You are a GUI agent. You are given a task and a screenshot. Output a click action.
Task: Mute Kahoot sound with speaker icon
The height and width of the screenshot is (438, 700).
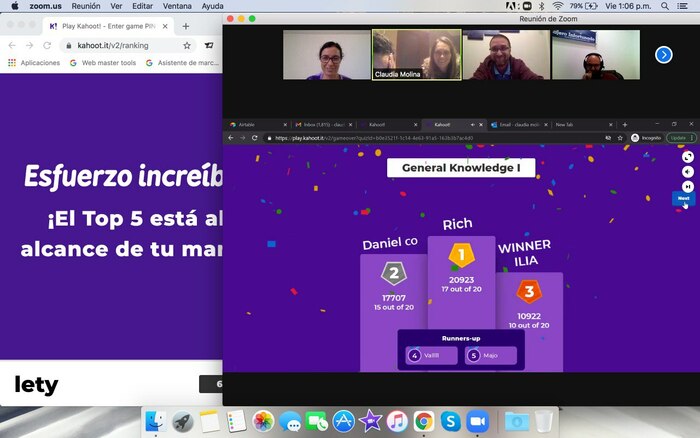click(x=688, y=172)
